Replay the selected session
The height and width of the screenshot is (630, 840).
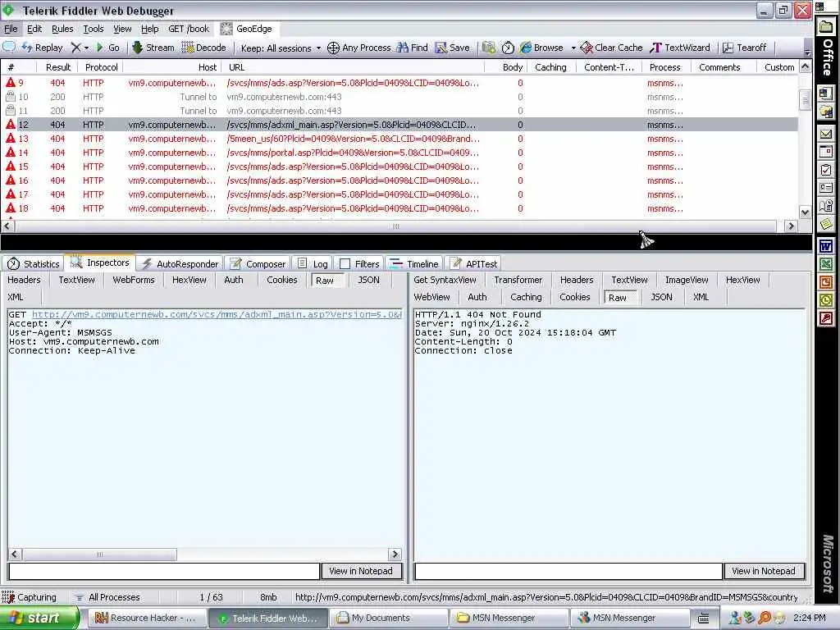[43, 48]
